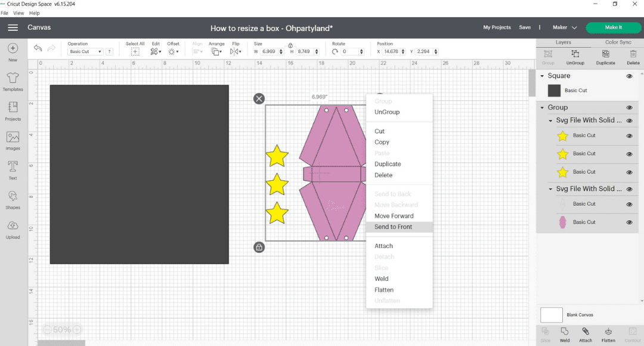Click Save in header
This screenshot has width=644, height=346.
point(525,27)
